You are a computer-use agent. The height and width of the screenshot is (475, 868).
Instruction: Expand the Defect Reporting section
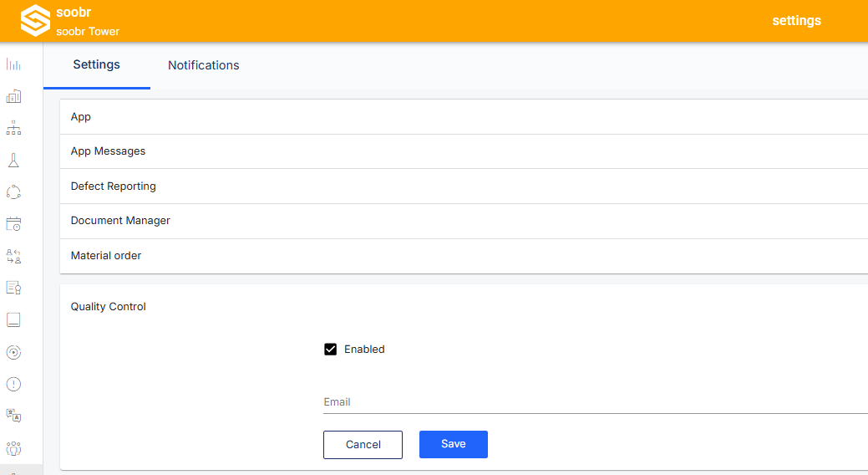[x=464, y=186]
